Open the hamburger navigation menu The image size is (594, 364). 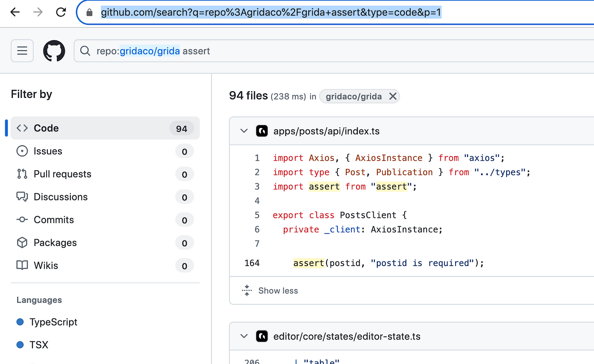(x=22, y=51)
